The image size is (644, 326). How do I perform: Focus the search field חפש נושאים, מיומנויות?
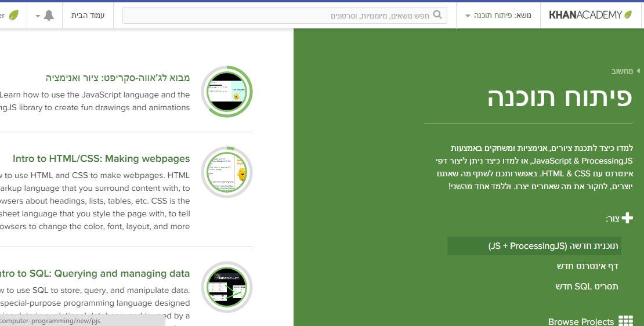pos(285,16)
